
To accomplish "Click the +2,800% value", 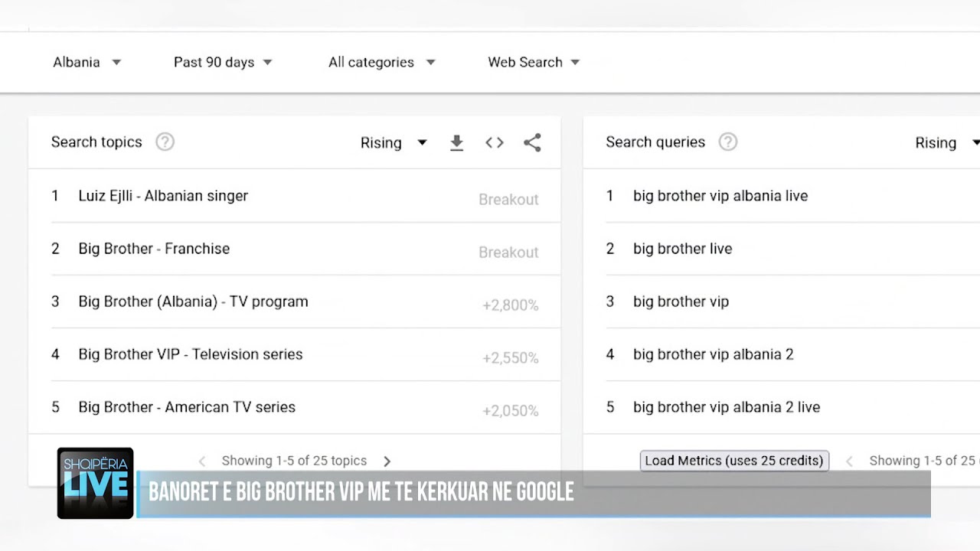I will pyautogui.click(x=510, y=305).
